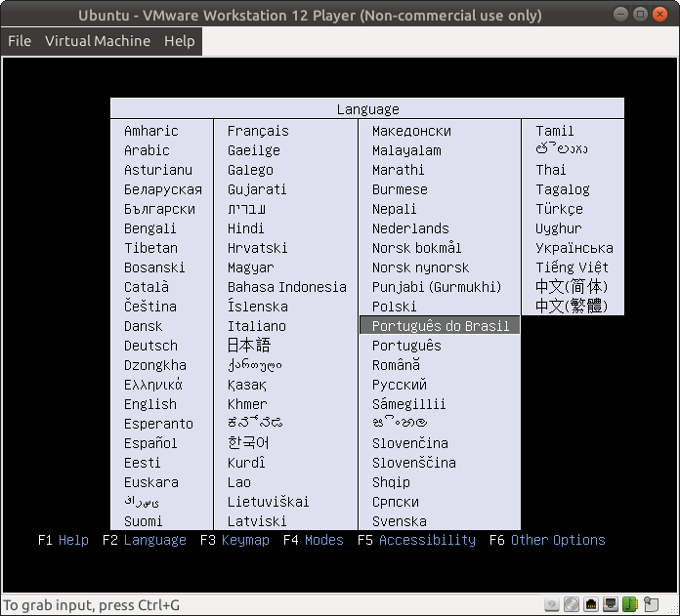The width and height of the screenshot is (680, 616).
Task: Select Polski language entry
Action: pyautogui.click(x=394, y=307)
